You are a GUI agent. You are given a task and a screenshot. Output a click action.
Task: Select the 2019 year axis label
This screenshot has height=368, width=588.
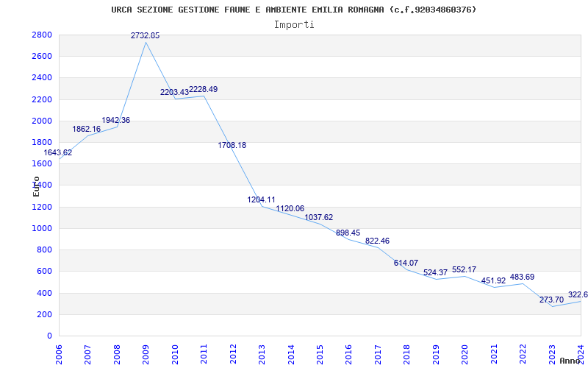click(x=436, y=355)
